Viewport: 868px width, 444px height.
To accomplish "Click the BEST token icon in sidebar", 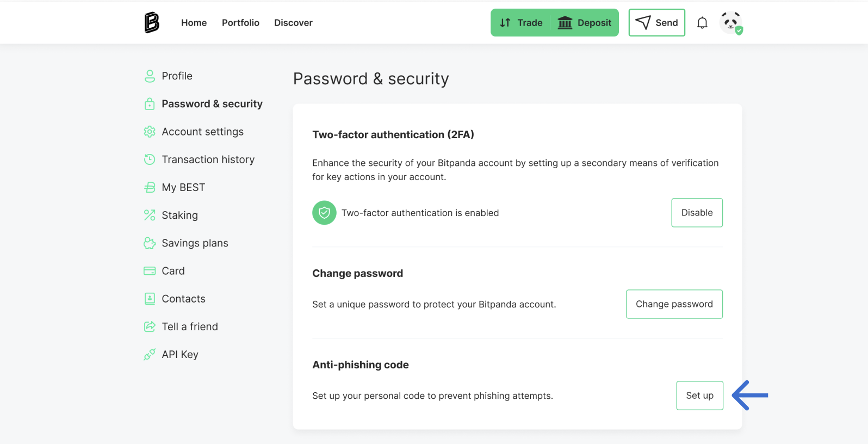I will pyautogui.click(x=150, y=187).
